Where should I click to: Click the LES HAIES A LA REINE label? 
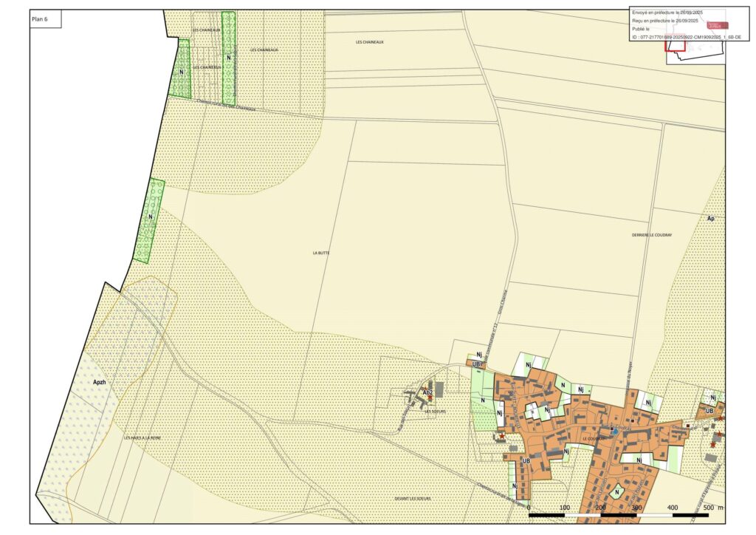(x=142, y=437)
